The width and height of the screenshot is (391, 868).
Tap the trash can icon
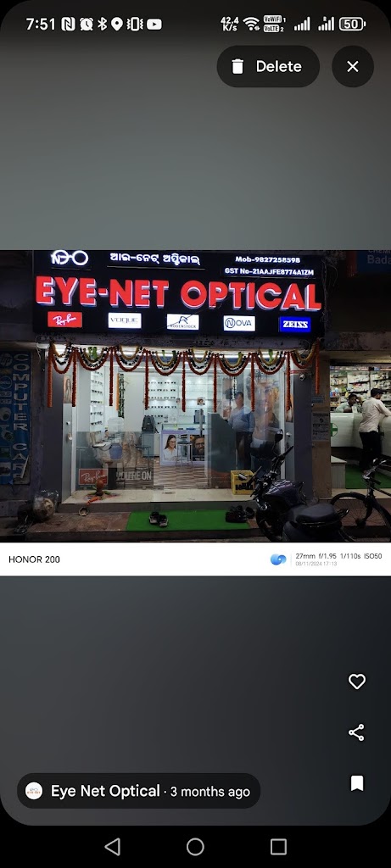click(x=237, y=67)
